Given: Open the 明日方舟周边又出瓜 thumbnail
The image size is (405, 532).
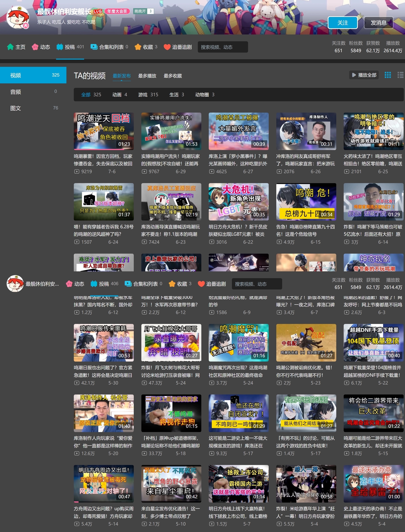Looking at the screenshot, I should (104, 483).
